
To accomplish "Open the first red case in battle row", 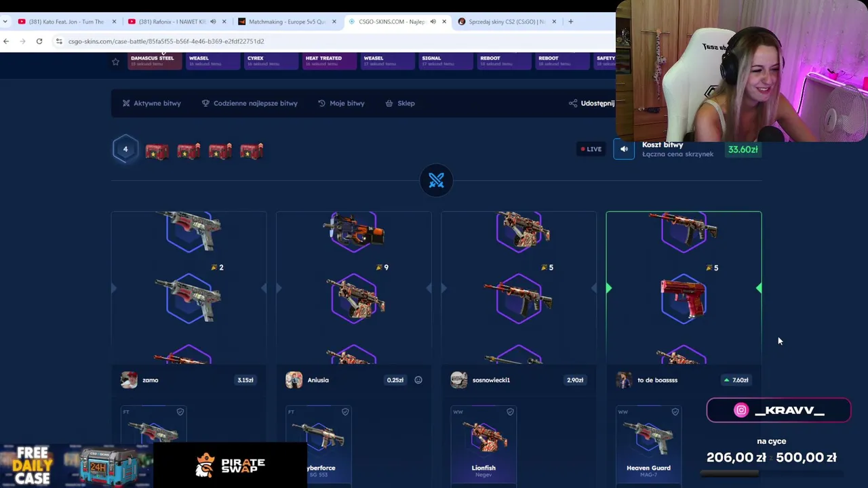I will point(157,150).
